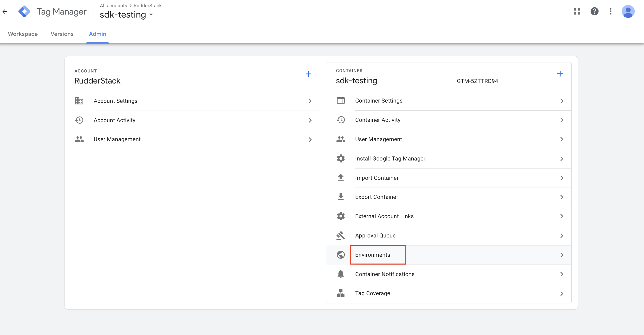Viewport: 644px width, 335px height.
Task: Open the three-dot more options menu
Action: coord(611,12)
